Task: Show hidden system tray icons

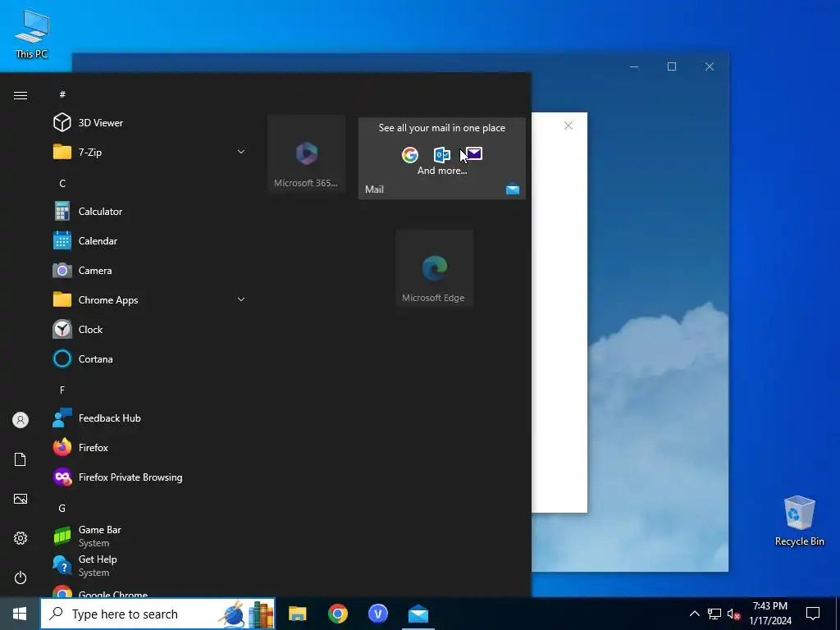Action: click(x=694, y=614)
